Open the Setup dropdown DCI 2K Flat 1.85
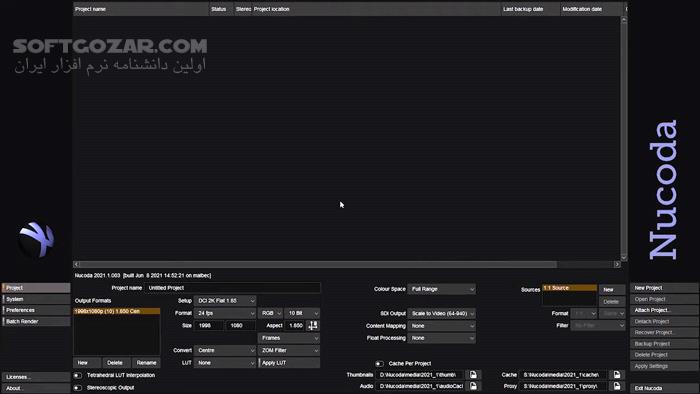 (225, 301)
